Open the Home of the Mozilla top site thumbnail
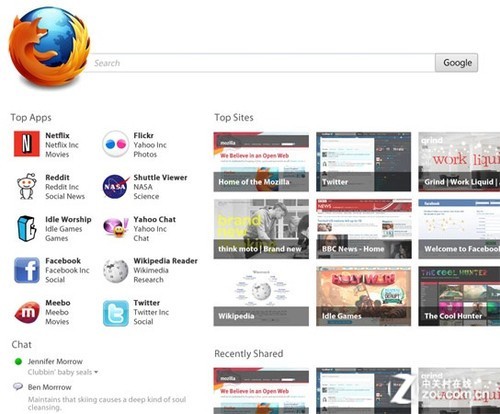Image resolution: width=500 pixels, height=414 pixels. pos(261,162)
